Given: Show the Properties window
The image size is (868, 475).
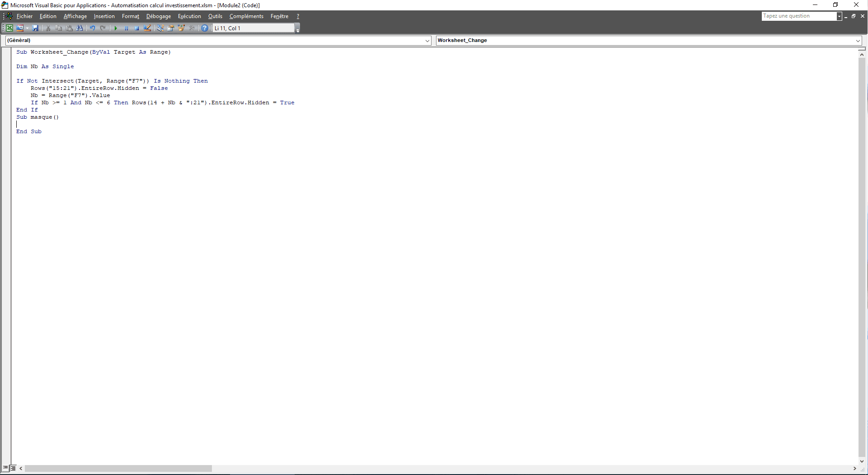Looking at the screenshot, I should 171,28.
